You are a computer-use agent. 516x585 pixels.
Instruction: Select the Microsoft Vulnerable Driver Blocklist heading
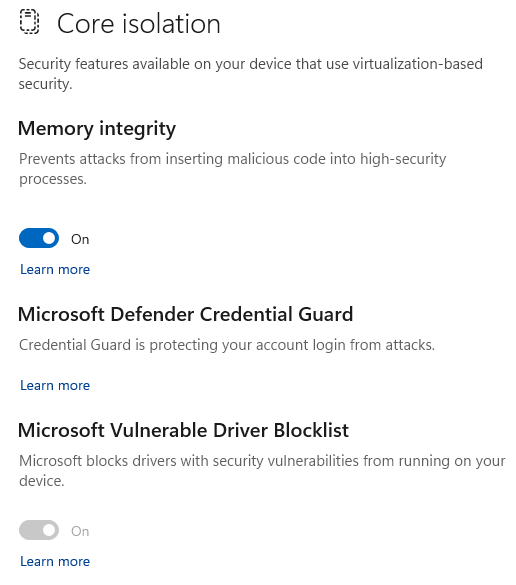(x=183, y=430)
